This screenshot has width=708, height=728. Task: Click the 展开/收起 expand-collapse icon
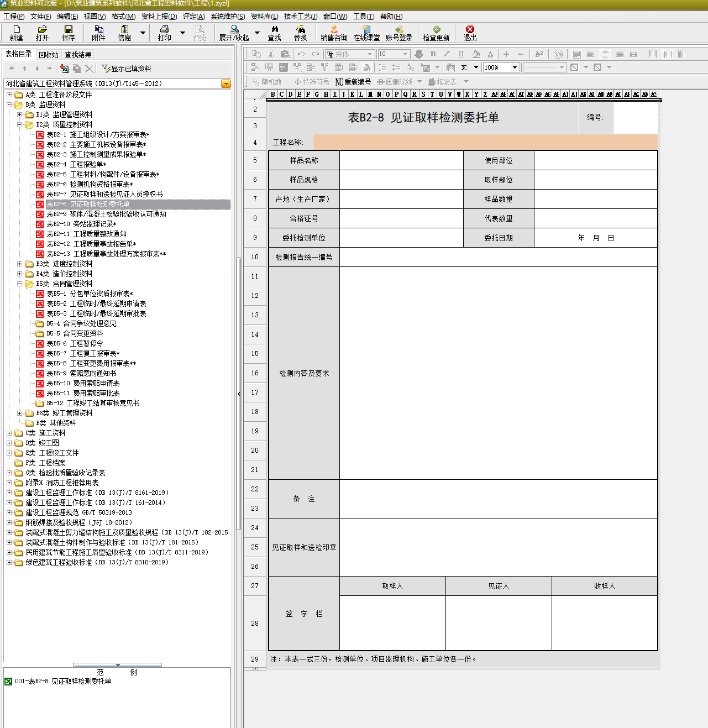(234, 33)
